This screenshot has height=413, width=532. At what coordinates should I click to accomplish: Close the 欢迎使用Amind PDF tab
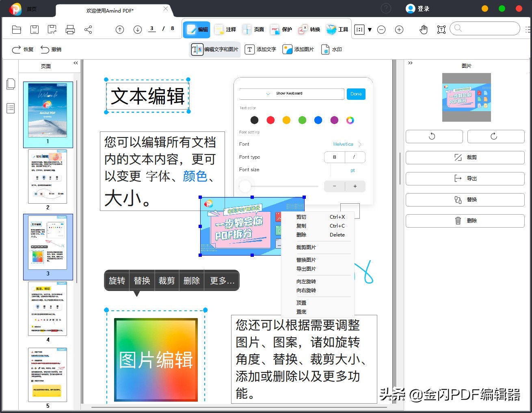pos(166,9)
